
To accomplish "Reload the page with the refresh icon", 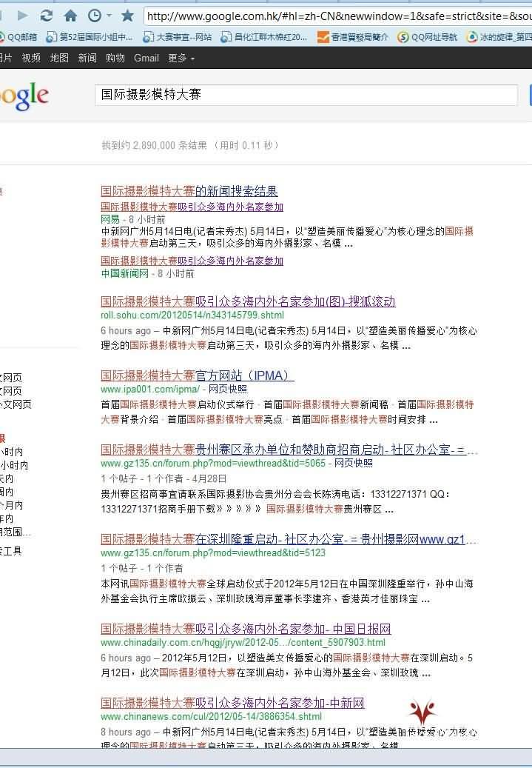I will [x=46, y=16].
